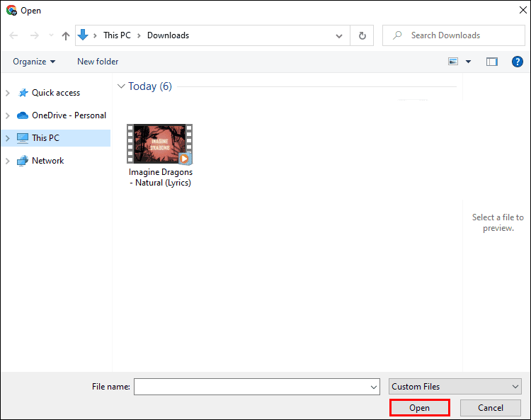The width and height of the screenshot is (531, 420).
Task: Click the change view icon
Action: point(453,62)
